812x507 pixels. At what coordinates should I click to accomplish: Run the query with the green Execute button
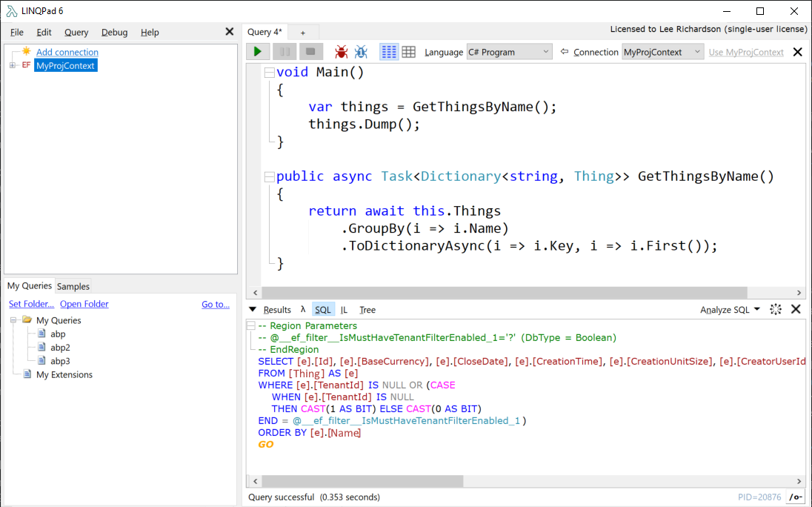tap(258, 52)
